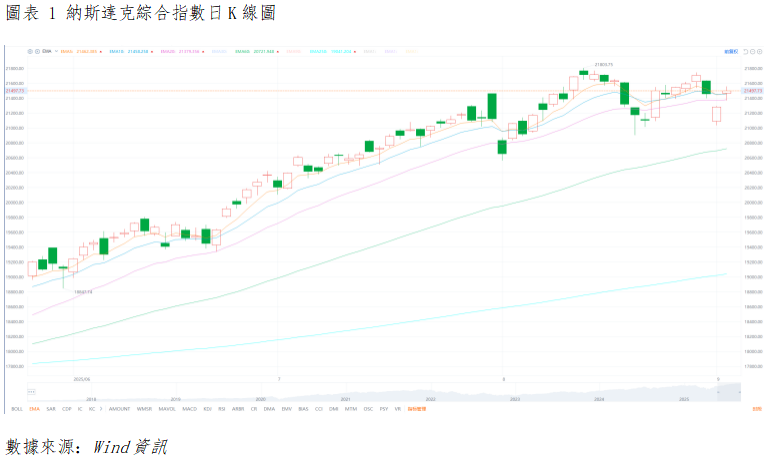Select the EMA indicator tab

pyautogui.click(x=34, y=409)
